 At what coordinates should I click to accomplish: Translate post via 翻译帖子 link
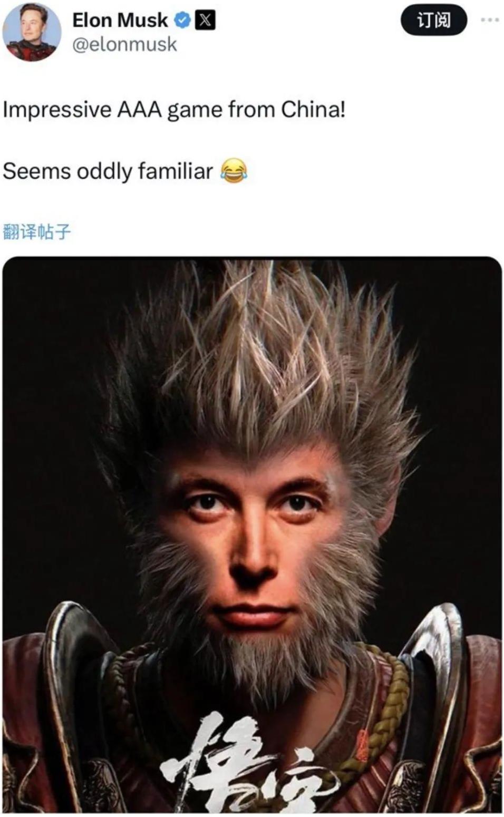[36, 231]
